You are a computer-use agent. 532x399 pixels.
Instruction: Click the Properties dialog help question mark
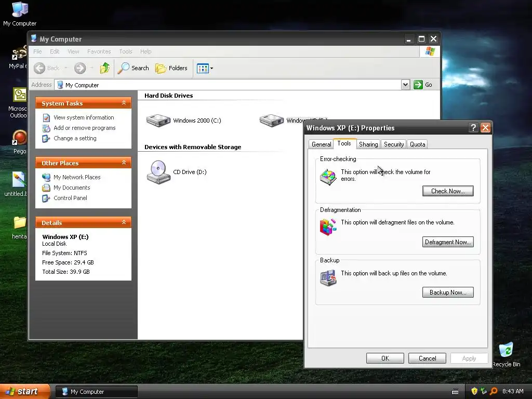pyautogui.click(x=473, y=128)
